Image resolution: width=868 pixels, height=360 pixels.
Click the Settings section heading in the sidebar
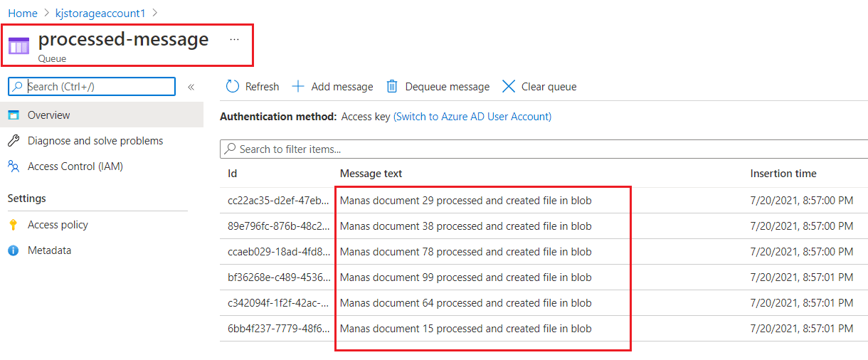tap(27, 198)
